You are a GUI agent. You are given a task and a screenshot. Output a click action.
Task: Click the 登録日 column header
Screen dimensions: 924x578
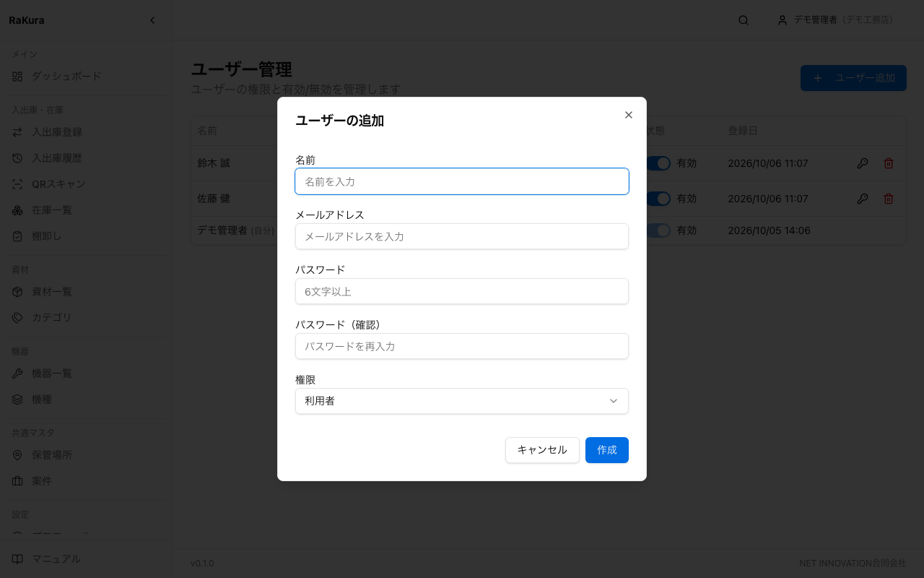click(743, 131)
